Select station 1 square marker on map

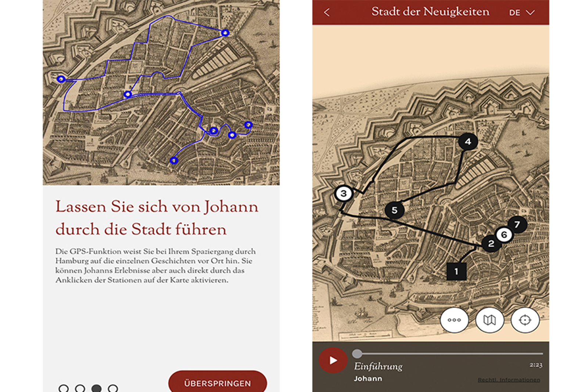[456, 271]
